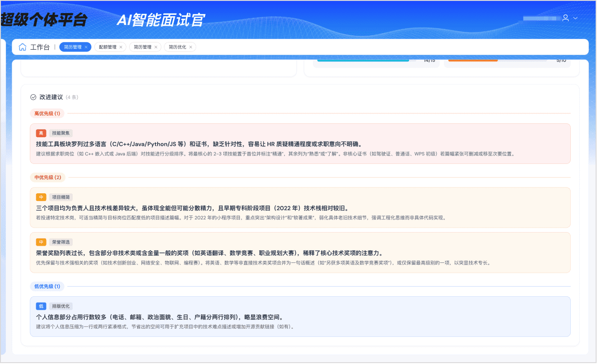Switch to the 简历优化 tab
This screenshot has width=597, height=364.
click(177, 47)
